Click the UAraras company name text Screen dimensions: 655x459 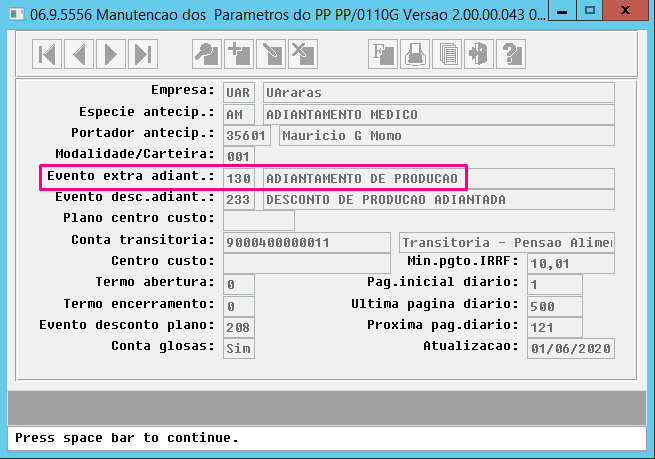click(x=294, y=93)
